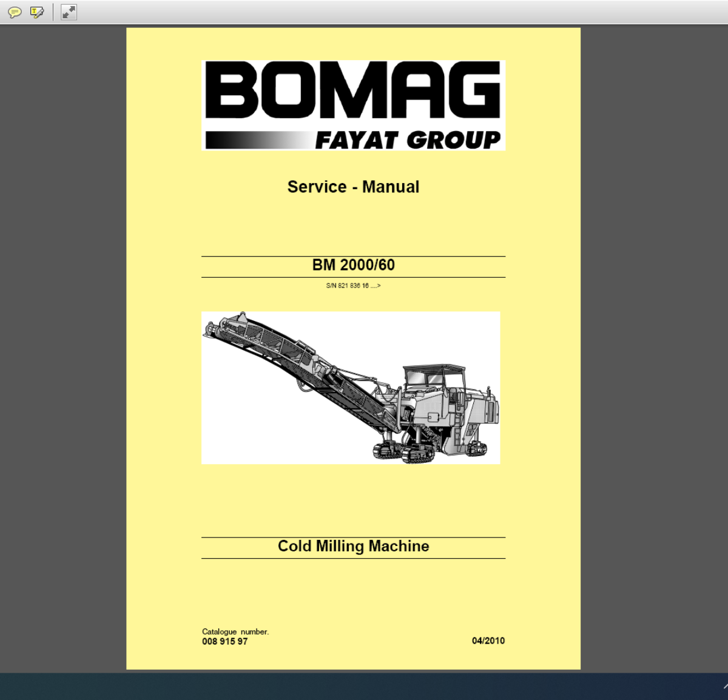Click the S/N 821 836 16 serial line
This screenshot has height=700, width=728.
(x=353, y=286)
